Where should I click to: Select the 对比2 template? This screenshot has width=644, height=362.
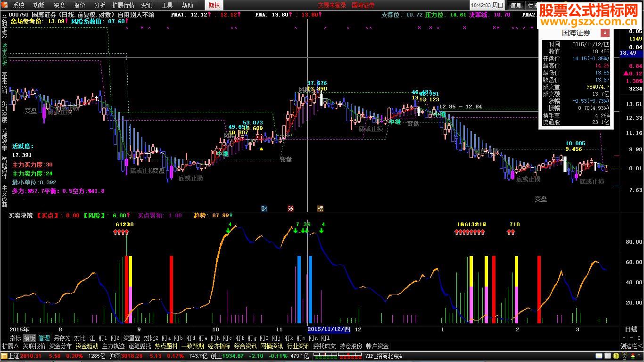(151, 338)
